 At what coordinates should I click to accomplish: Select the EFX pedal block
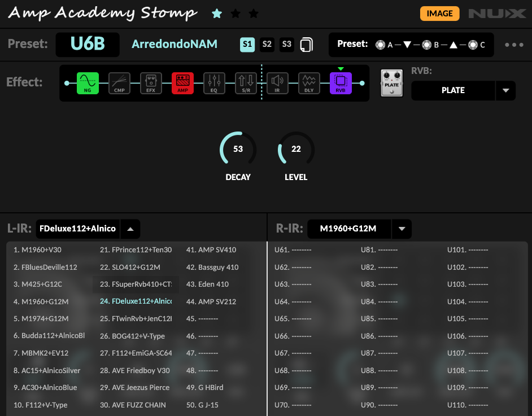[151, 83]
